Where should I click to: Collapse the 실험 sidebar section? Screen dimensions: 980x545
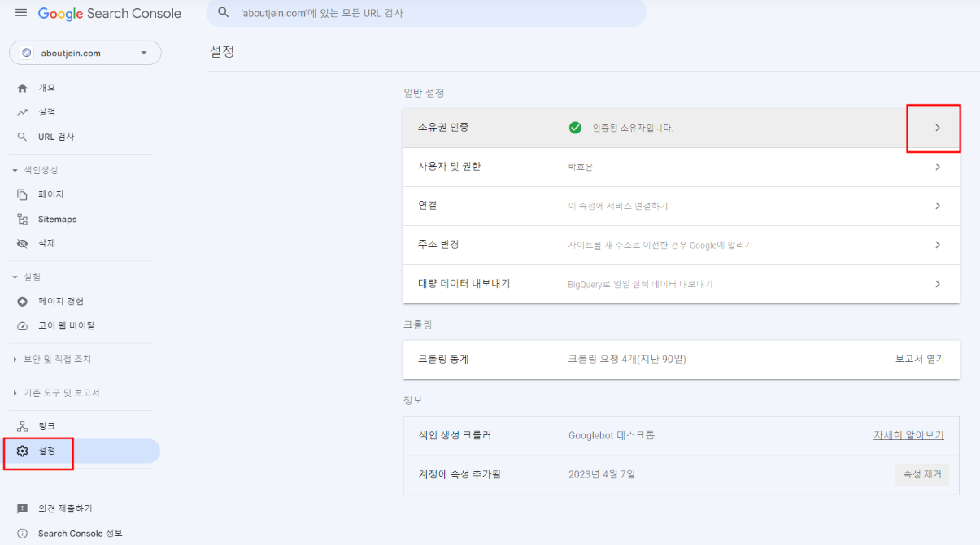click(x=27, y=277)
